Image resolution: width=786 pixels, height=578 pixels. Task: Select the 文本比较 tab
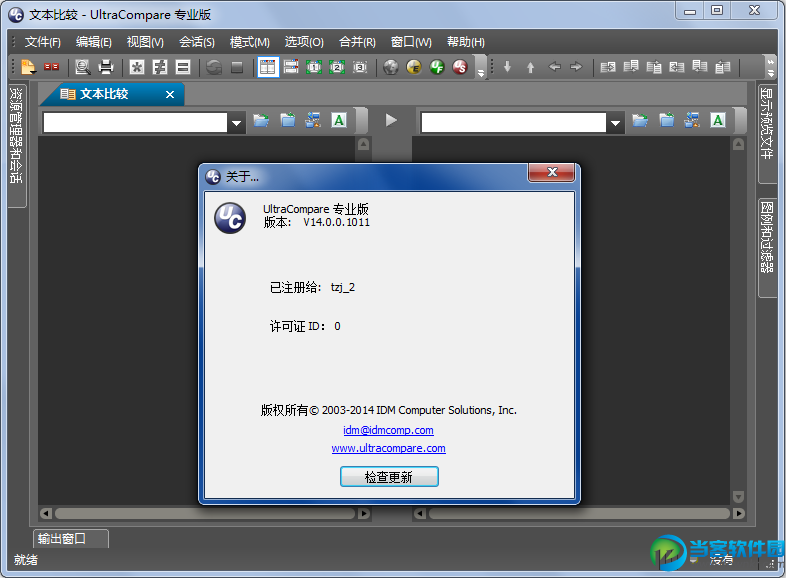[x=103, y=94]
